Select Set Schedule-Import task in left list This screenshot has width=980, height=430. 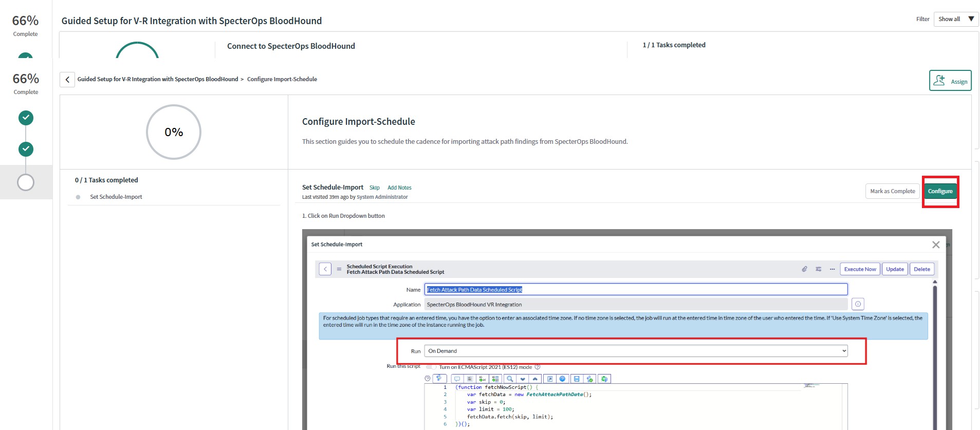click(116, 197)
